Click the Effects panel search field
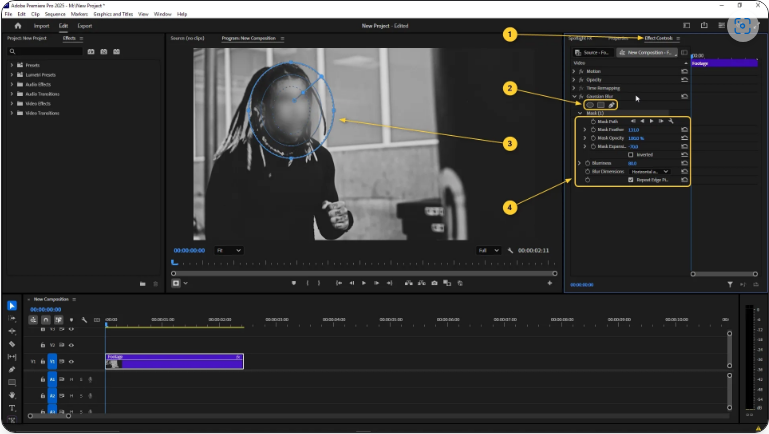Viewport: 769px width, 434px height. [x=45, y=51]
